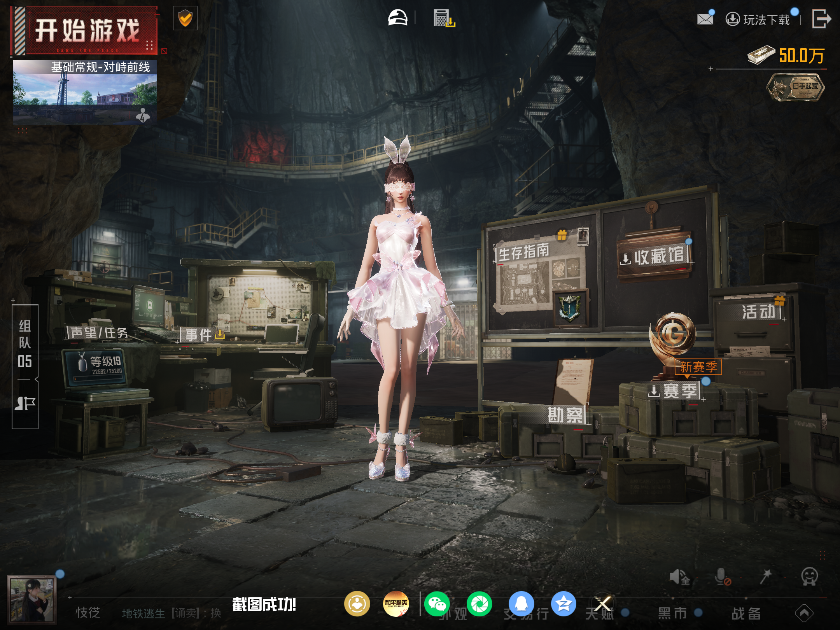Open the helmet character icon at top

pyautogui.click(x=397, y=18)
